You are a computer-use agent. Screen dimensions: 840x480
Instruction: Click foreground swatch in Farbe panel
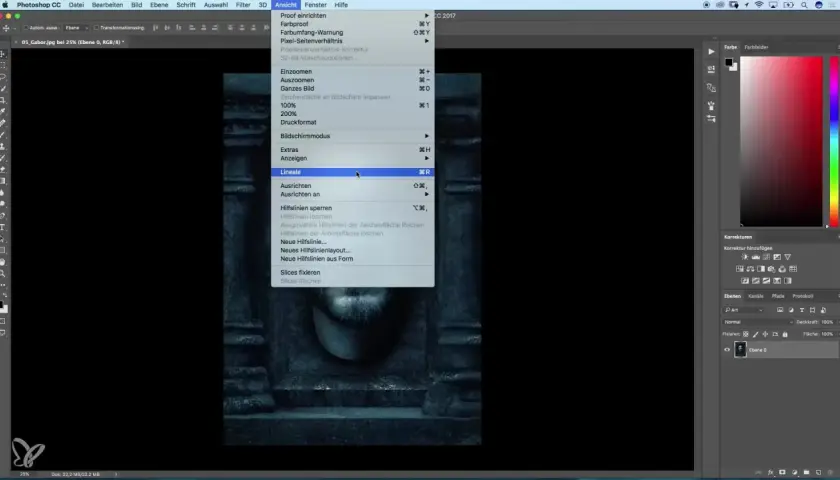(729, 63)
